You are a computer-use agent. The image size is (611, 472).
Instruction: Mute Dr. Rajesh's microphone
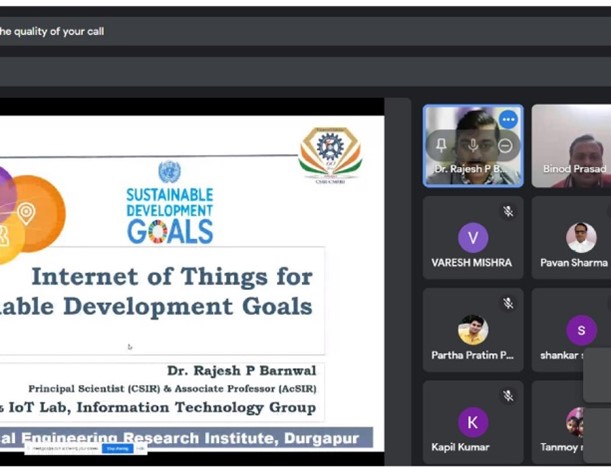click(x=473, y=146)
